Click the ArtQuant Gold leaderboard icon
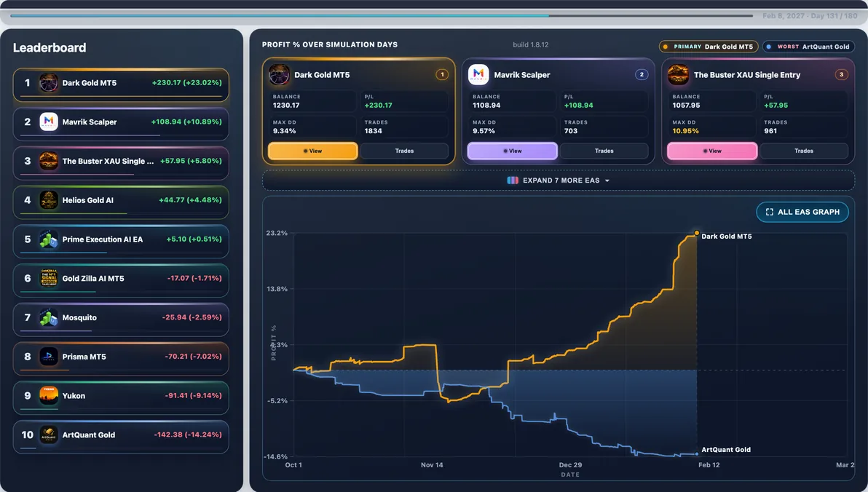 tap(49, 435)
